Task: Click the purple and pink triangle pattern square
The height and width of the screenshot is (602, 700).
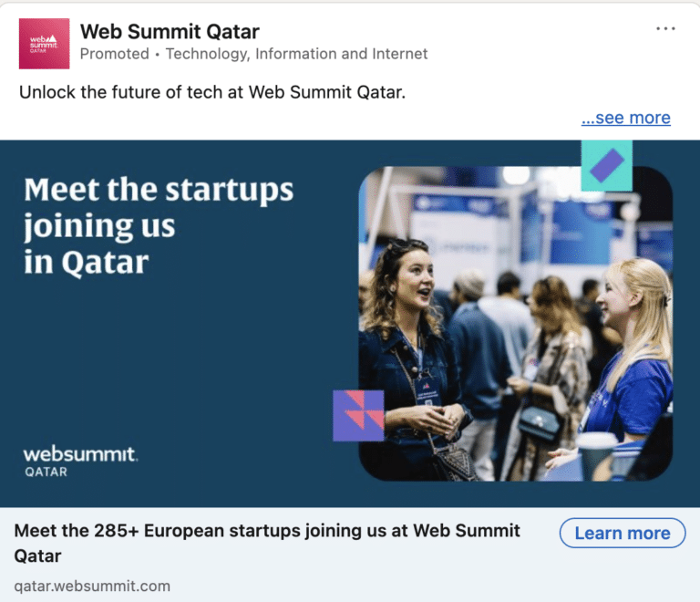Action: click(358, 415)
